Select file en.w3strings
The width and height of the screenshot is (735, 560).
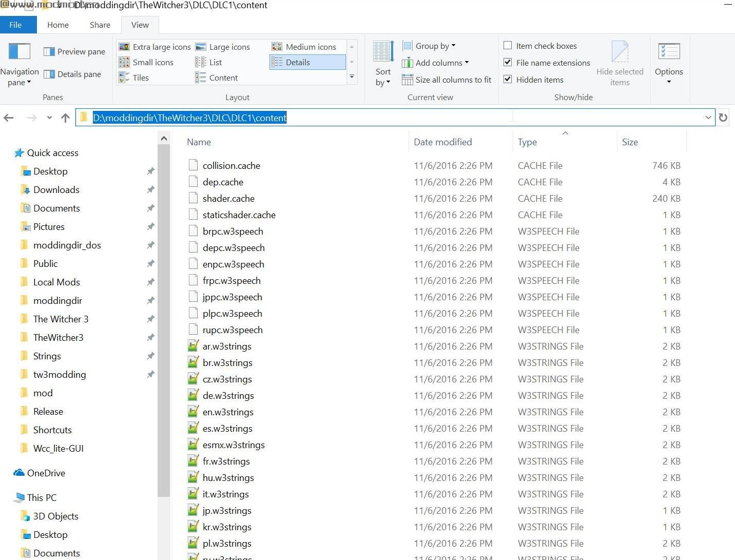228,412
